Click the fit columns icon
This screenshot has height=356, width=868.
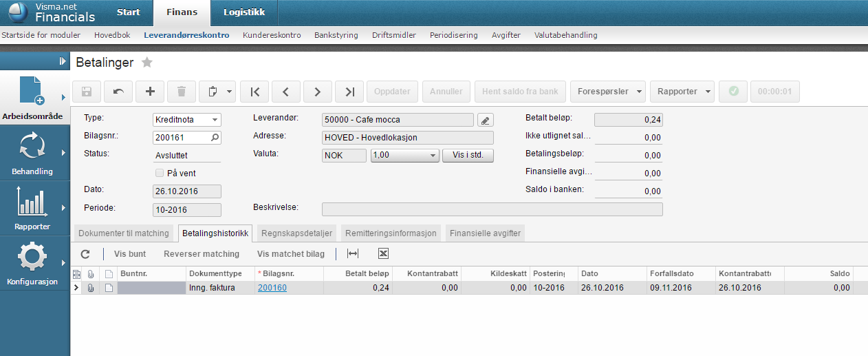(x=353, y=253)
